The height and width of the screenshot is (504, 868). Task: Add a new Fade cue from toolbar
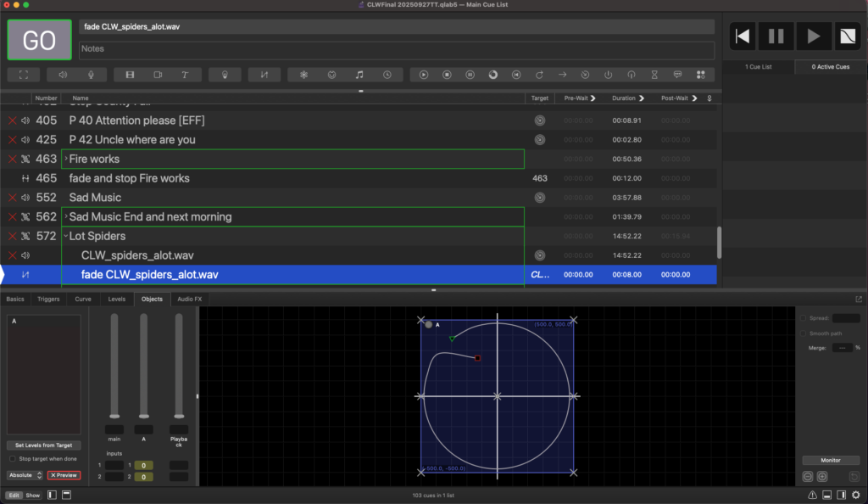[x=264, y=75]
